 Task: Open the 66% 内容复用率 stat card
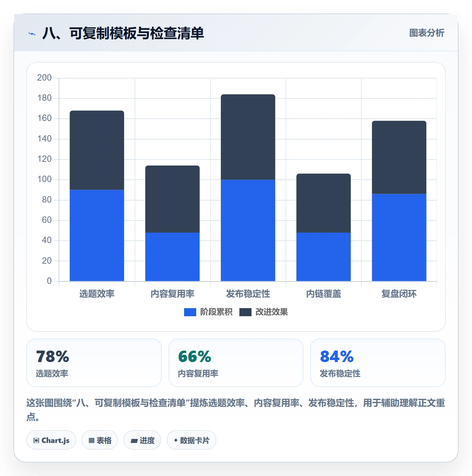[236, 363]
